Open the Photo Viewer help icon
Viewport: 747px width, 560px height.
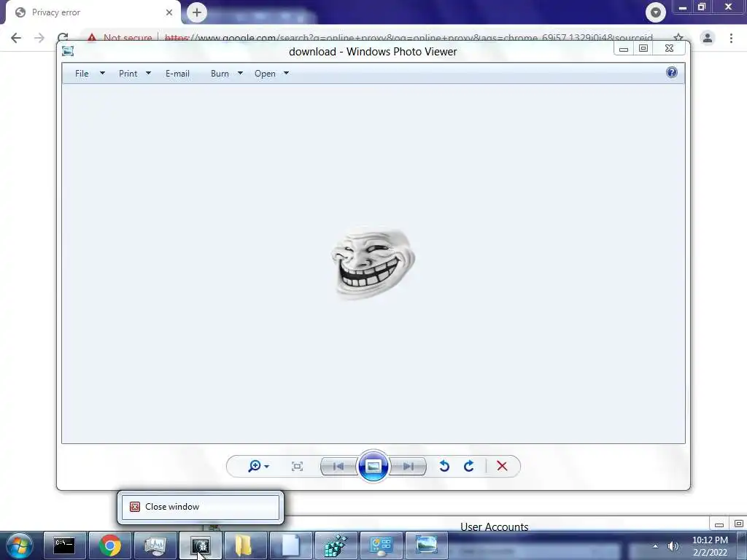pyautogui.click(x=672, y=72)
